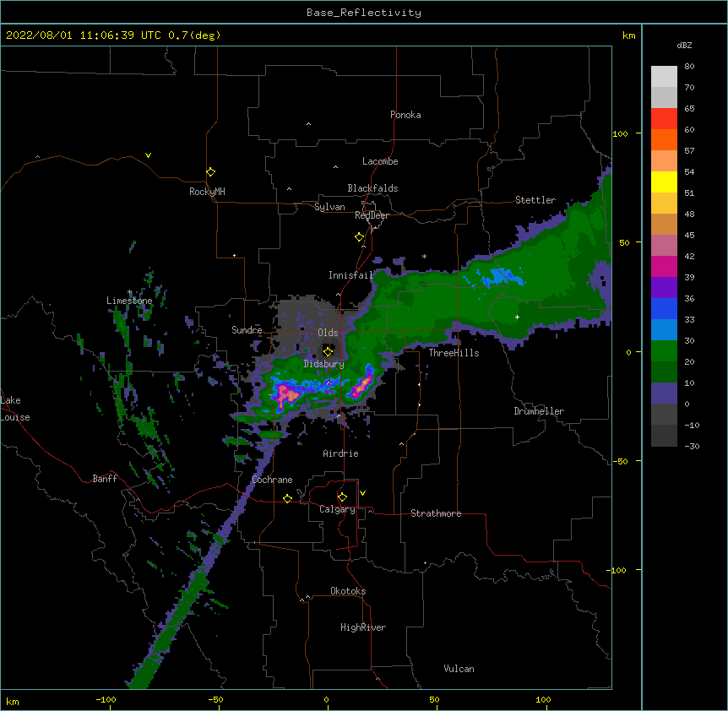Click the yellow V marker northeast of Calgary
The height and width of the screenshot is (711, 728).
point(362,493)
